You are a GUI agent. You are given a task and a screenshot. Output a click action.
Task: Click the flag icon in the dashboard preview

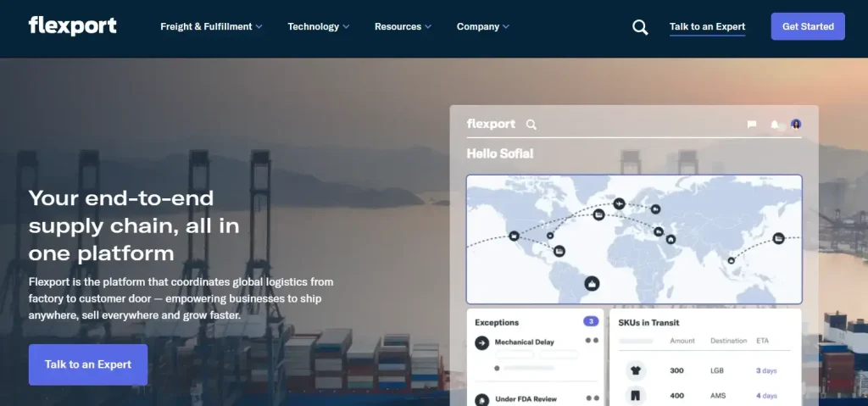click(x=751, y=125)
